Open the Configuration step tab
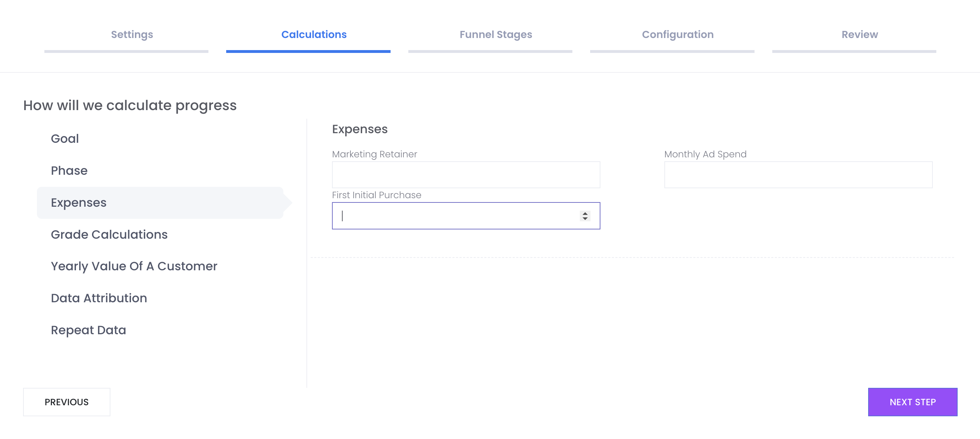Image resolution: width=980 pixels, height=439 pixels. pos(677,34)
